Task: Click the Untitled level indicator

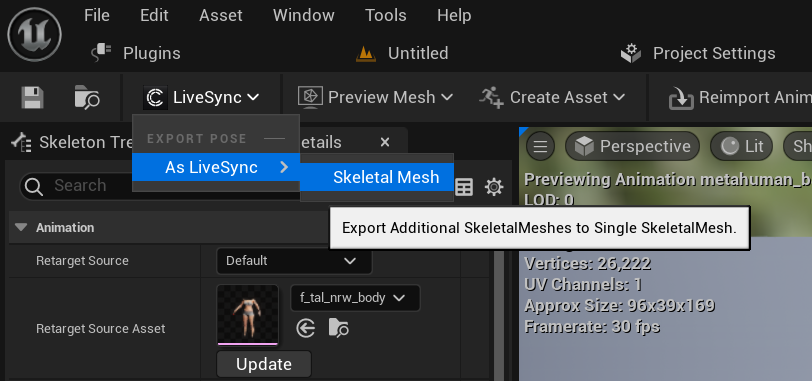Action: coord(402,53)
